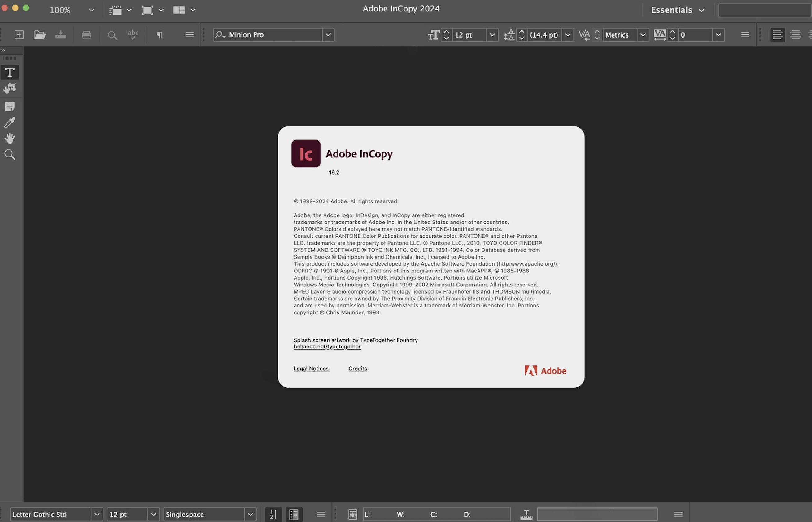Image resolution: width=812 pixels, height=522 pixels.
Task: Click the Print icon
Action: [87, 35]
